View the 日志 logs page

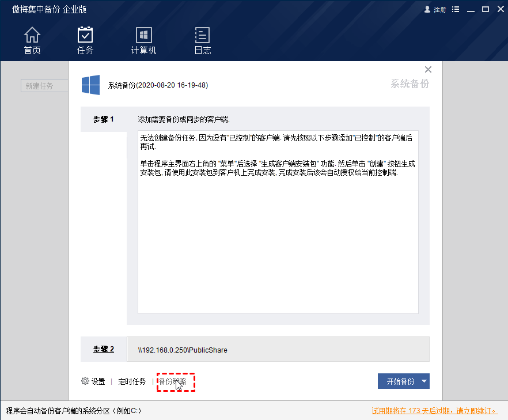point(203,40)
